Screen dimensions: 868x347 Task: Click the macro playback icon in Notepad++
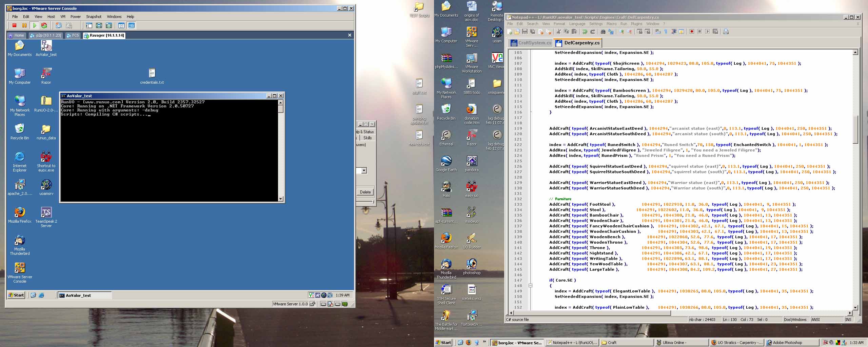[x=708, y=32]
